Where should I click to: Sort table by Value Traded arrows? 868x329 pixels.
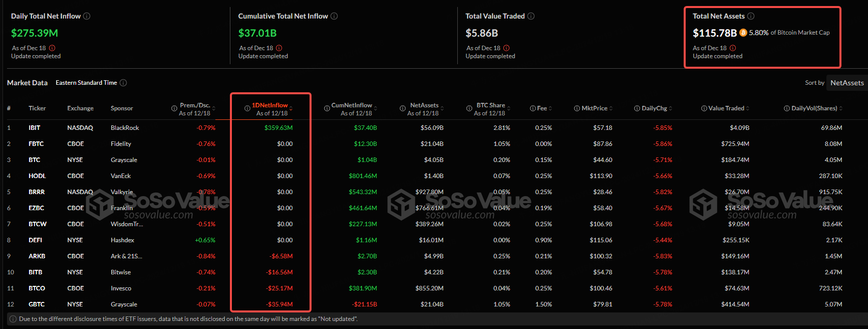748,108
